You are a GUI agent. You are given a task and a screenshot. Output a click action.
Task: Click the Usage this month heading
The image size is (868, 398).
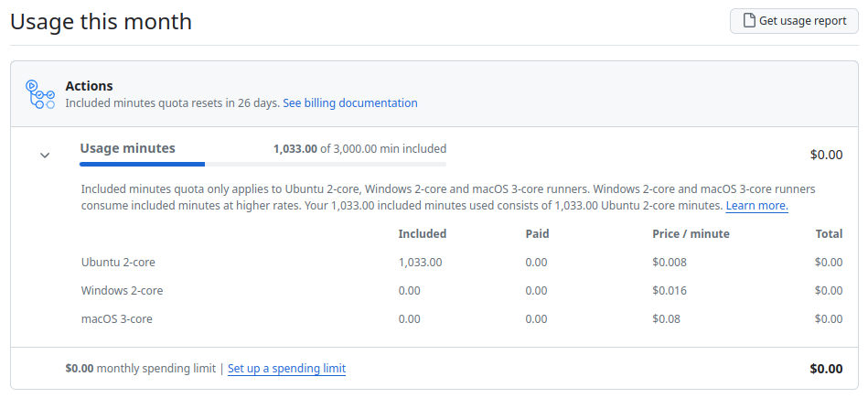(101, 22)
